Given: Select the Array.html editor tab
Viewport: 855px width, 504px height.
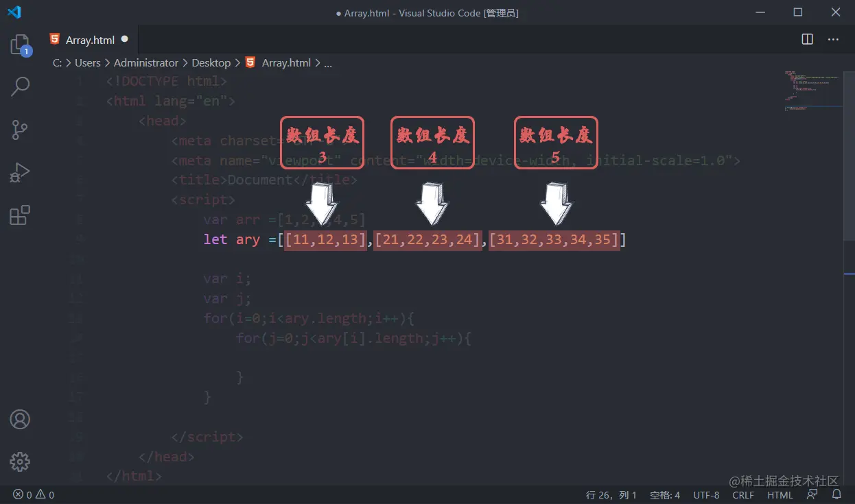Looking at the screenshot, I should (x=89, y=40).
